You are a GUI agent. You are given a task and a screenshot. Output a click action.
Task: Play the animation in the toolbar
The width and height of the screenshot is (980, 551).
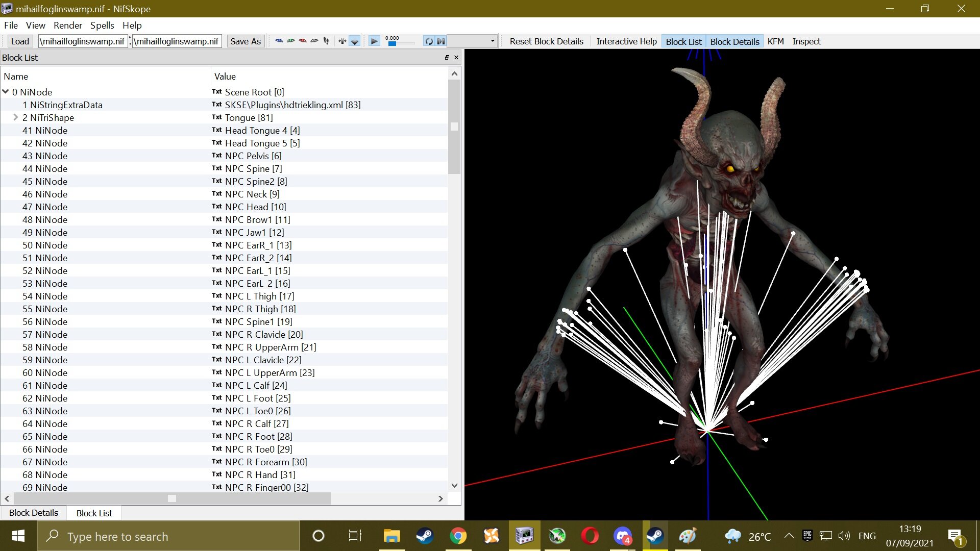click(374, 41)
